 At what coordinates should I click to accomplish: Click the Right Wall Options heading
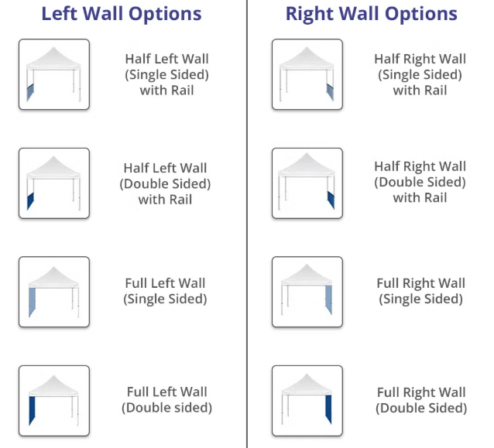(x=372, y=14)
